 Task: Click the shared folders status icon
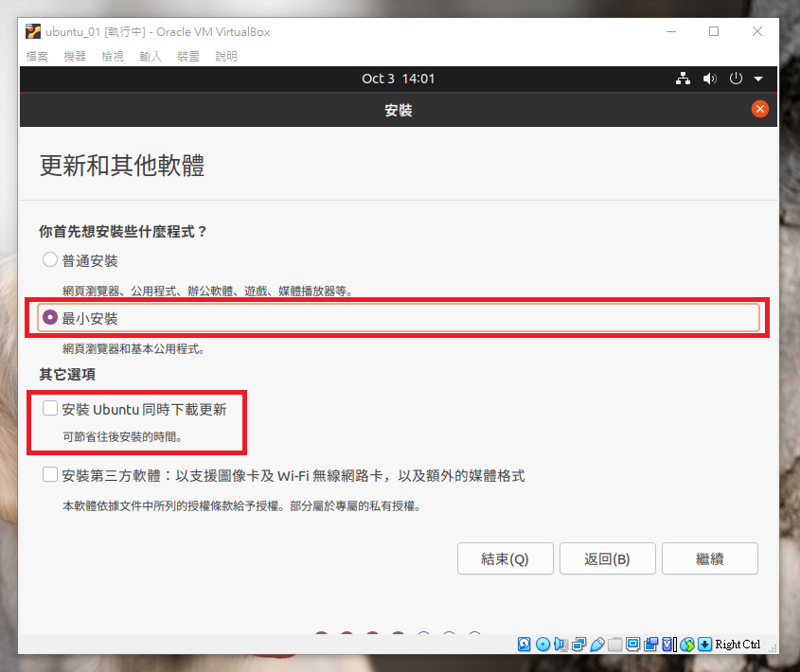click(614, 645)
